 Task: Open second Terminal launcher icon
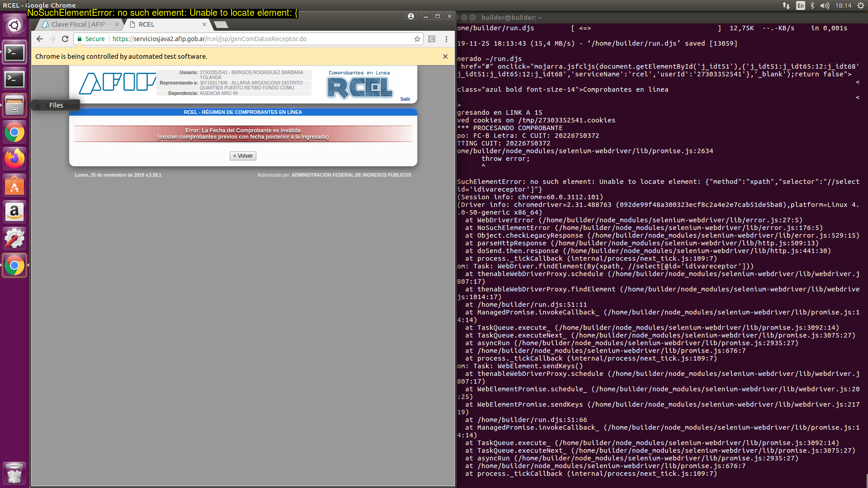(14, 79)
